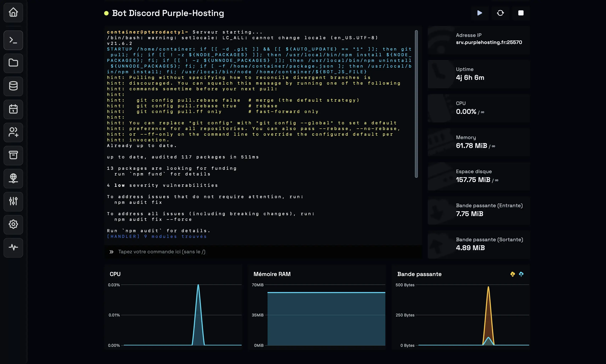
Task: Open the network globe icon
Action: [13, 178]
